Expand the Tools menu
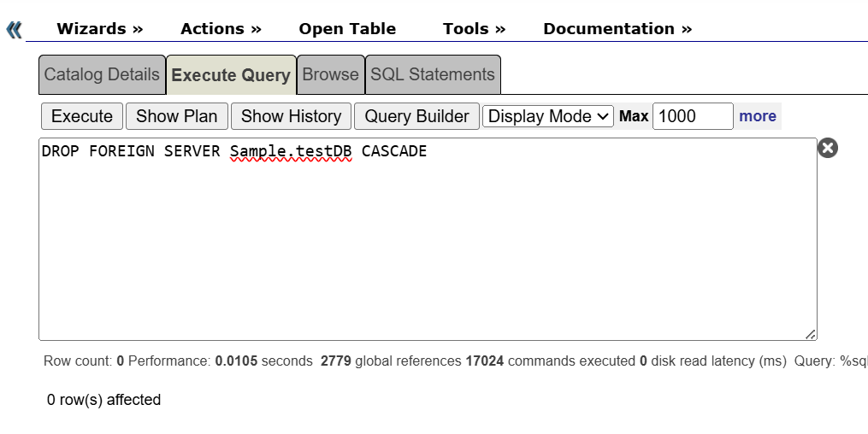This screenshot has height=434, width=868. [474, 29]
